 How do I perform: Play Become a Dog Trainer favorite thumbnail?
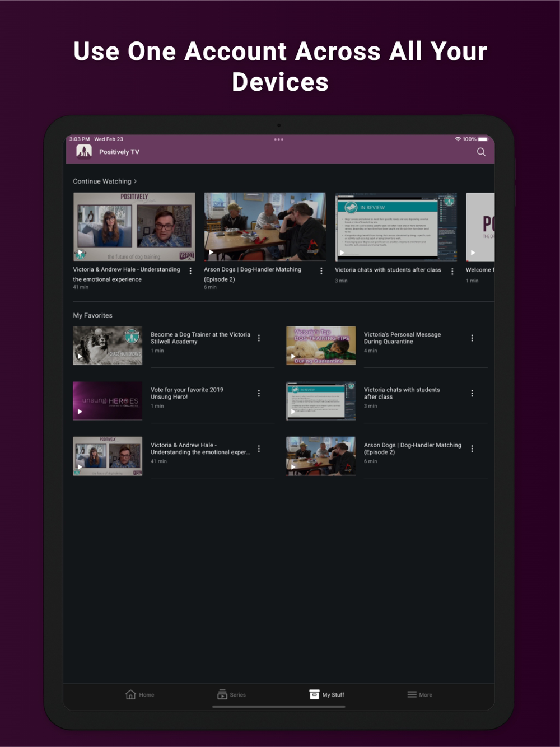[x=108, y=346]
